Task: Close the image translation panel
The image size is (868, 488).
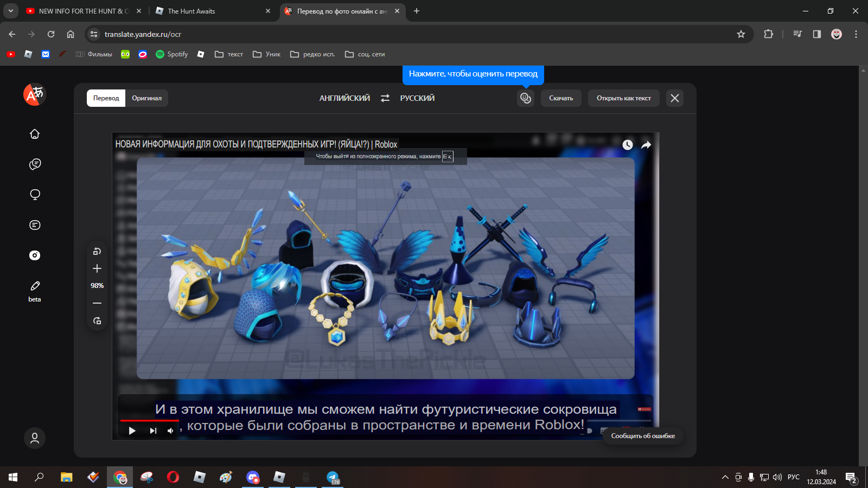Action: click(675, 98)
